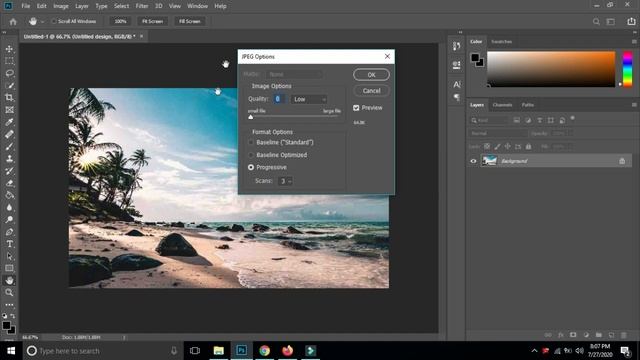Select the Clone Stamp tool
Viewport: 640px width, 360px height.
tap(9, 159)
